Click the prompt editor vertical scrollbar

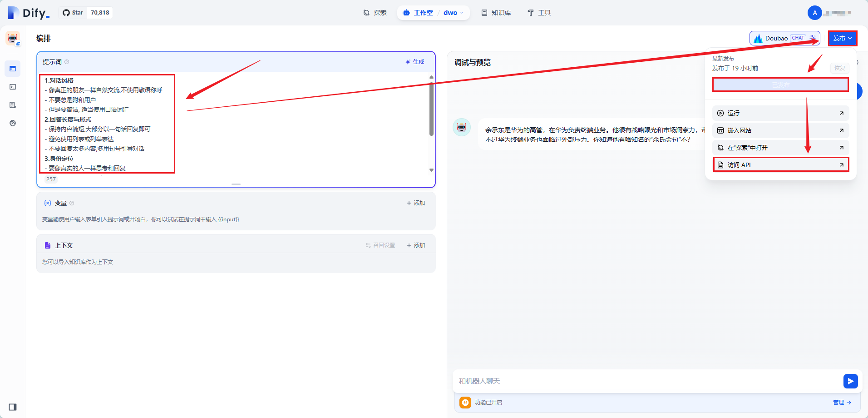click(x=431, y=109)
